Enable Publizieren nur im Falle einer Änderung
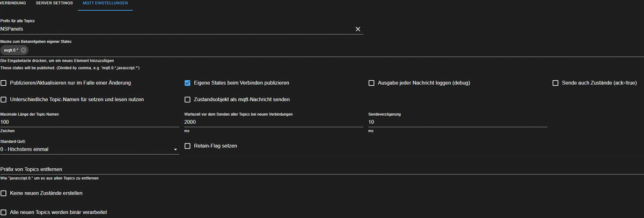 pyautogui.click(x=4, y=83)
